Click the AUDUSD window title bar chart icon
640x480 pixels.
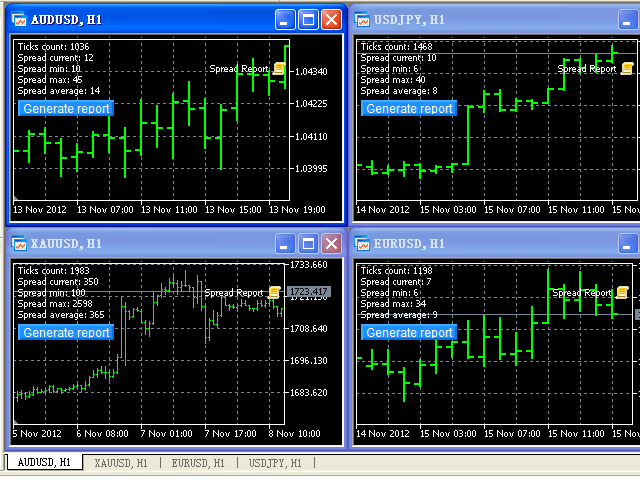19,19
